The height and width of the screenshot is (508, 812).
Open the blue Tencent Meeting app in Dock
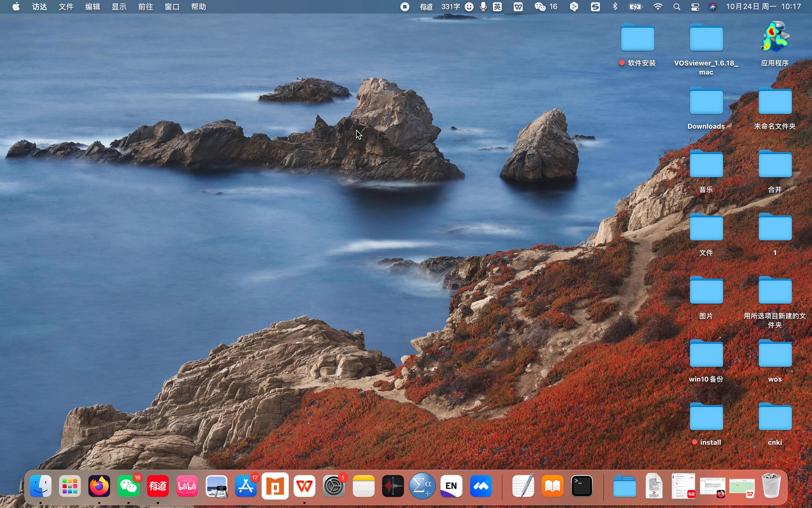tap(481, 486)
